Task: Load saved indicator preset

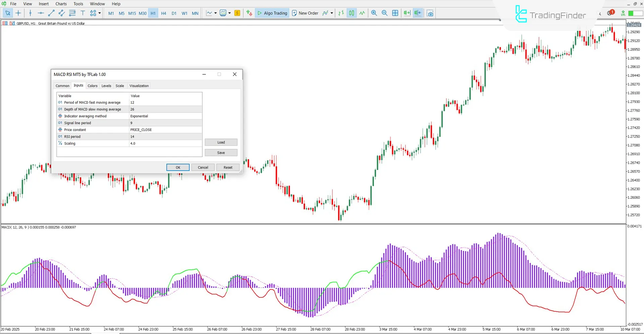Action: pos(221,142)
